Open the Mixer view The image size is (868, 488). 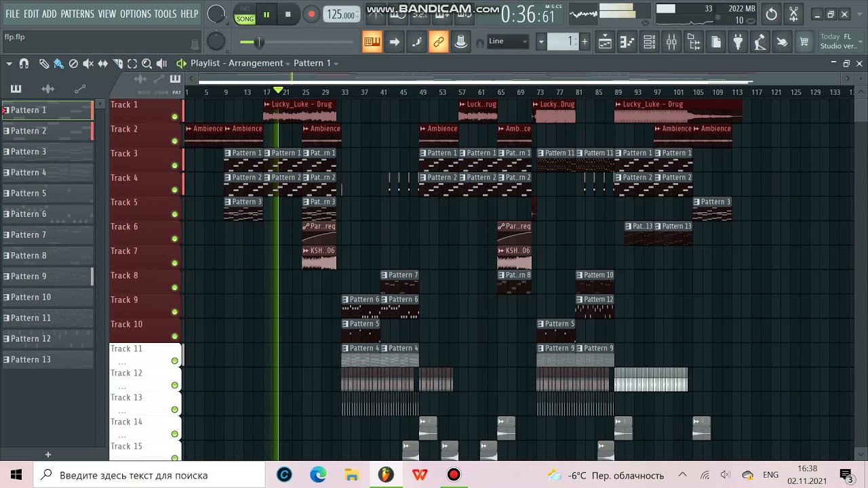[x=671, y=42]
